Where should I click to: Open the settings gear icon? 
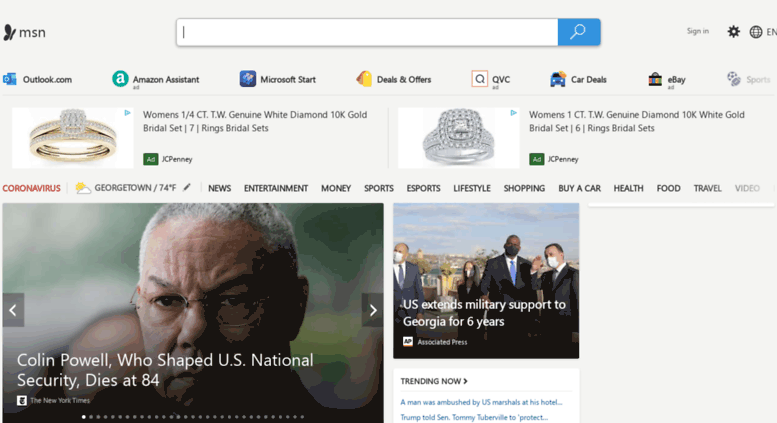tap(733, 32)
